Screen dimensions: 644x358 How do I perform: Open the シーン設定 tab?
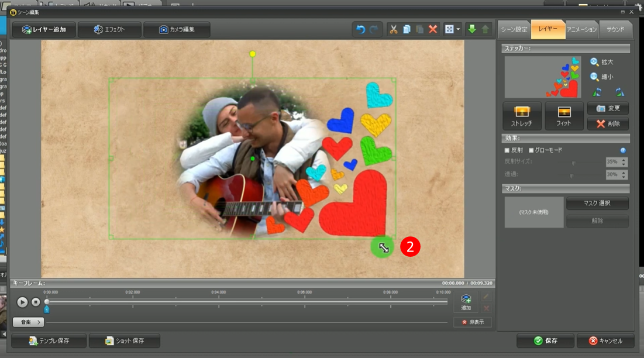(514, 29)
